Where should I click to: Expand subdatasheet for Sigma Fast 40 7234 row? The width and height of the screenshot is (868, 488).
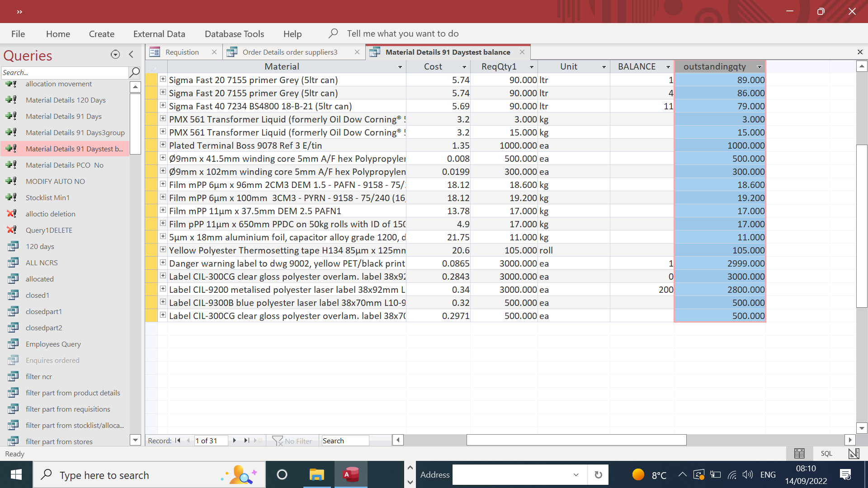click(163, 105)
